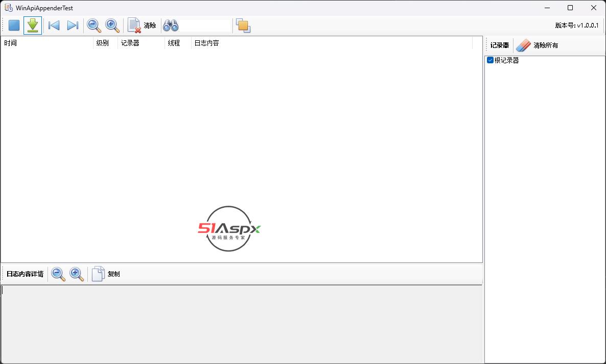The image size is (606, 364).
Task: Click the blue stop square icon
Action: (14, 26)
